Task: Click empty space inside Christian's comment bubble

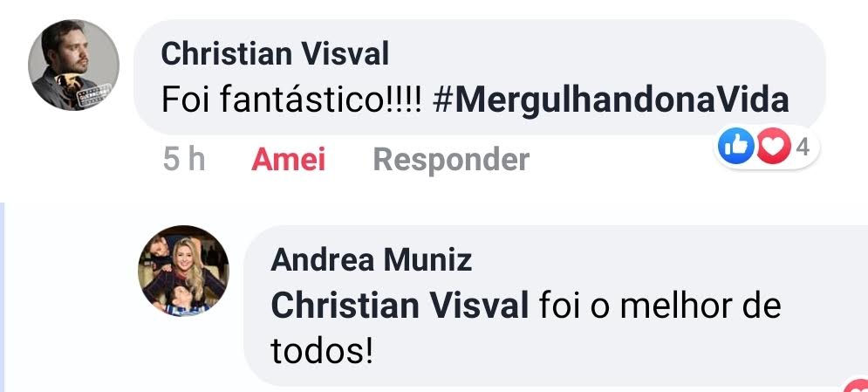Action: (609, 52)
